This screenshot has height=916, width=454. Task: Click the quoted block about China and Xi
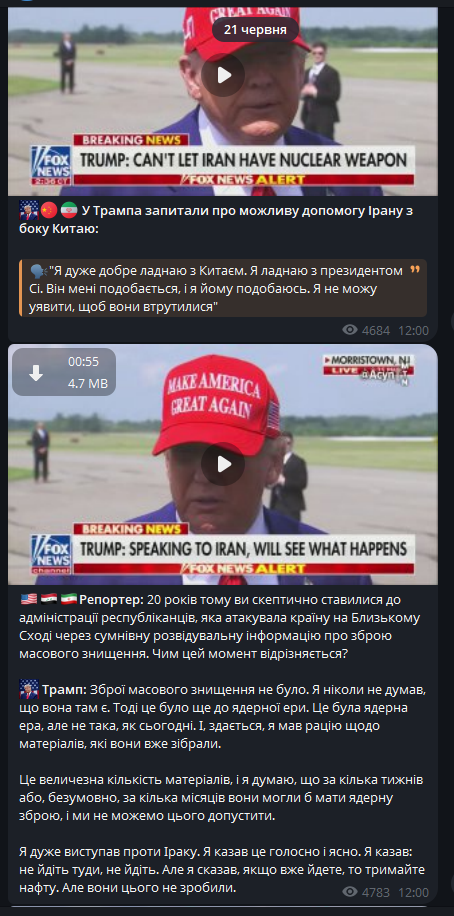click(223, 289)
